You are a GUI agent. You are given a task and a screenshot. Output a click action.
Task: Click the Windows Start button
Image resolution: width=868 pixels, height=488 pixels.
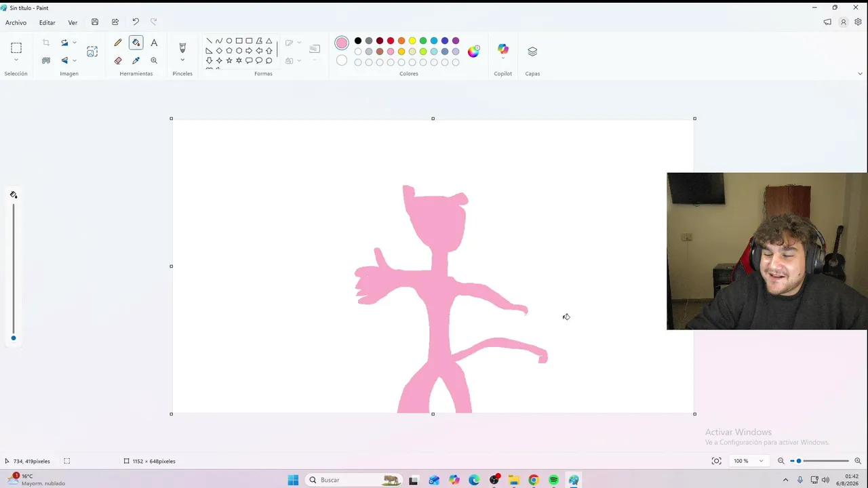pyautogui.click(x=293, y=480)
